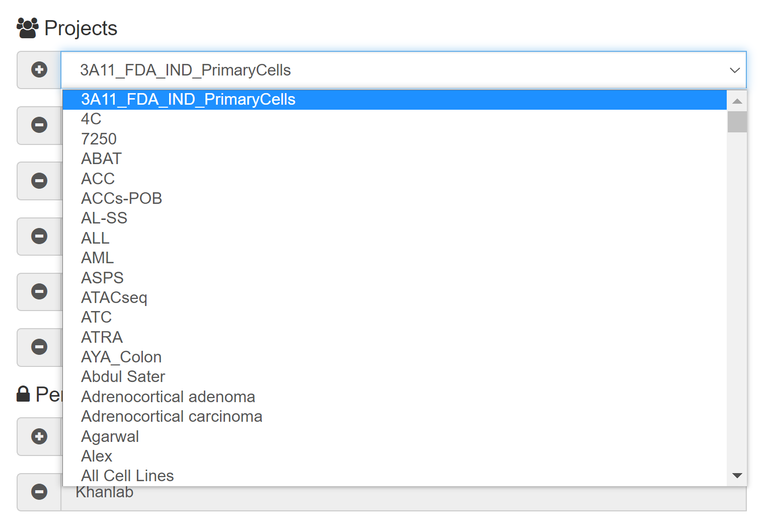This screenshot has height=532, width=768.
Task: Choose the highlighted 3A11_FDA_IND_PrimaryCells option
Action: coord(188,100)
